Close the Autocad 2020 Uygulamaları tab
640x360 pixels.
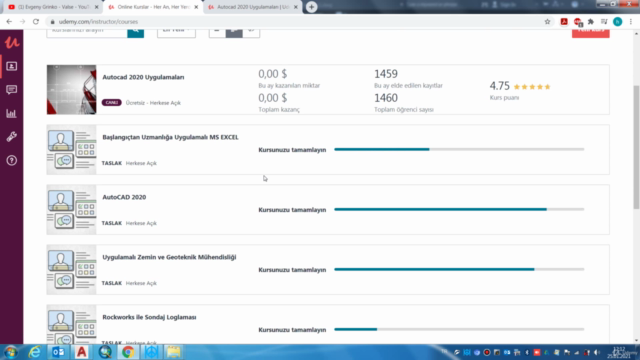coord(296,7)
